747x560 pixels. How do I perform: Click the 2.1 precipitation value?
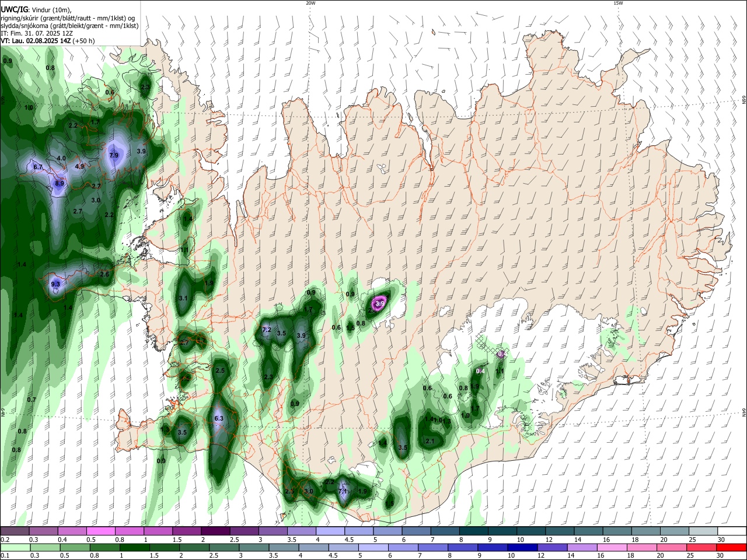point(430,441)
